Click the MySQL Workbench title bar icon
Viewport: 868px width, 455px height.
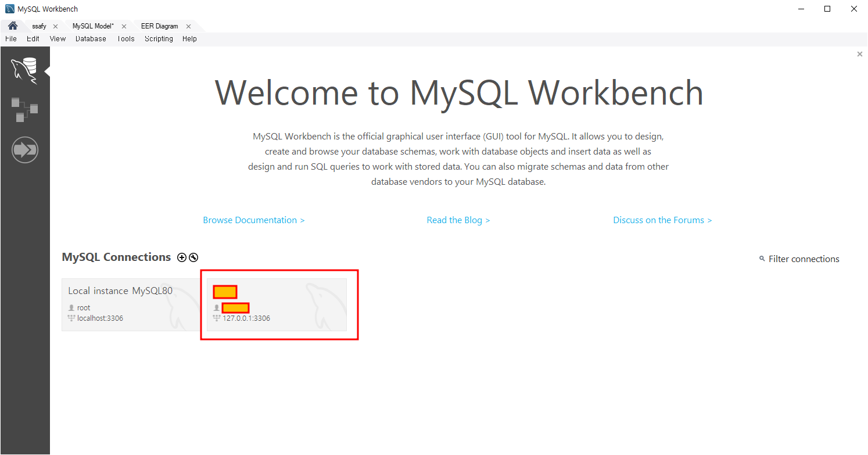pyautogui.click(x=10, y=9)
